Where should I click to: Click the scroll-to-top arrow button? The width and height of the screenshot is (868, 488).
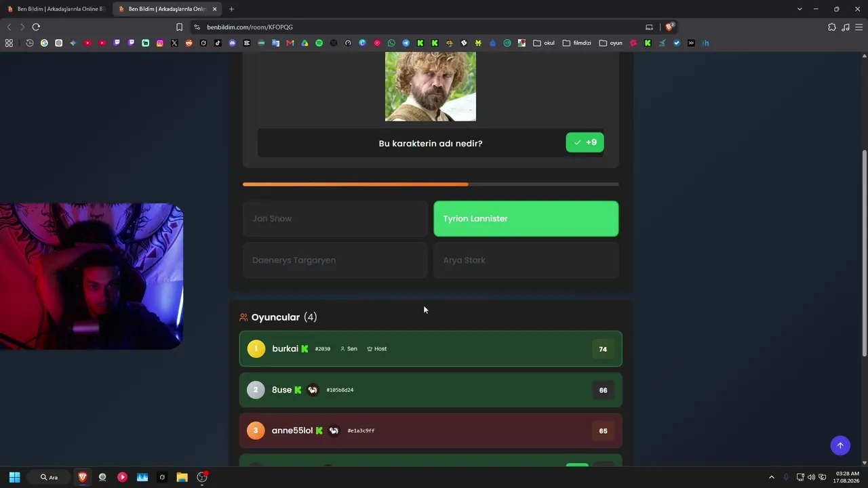[840, 445]
